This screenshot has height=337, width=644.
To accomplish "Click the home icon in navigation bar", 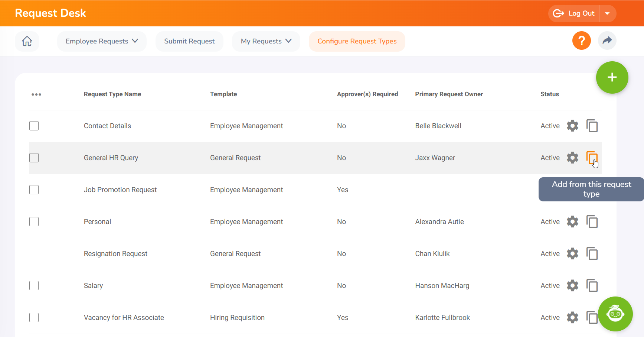I will pyautogui.click(x=27, y=41).
